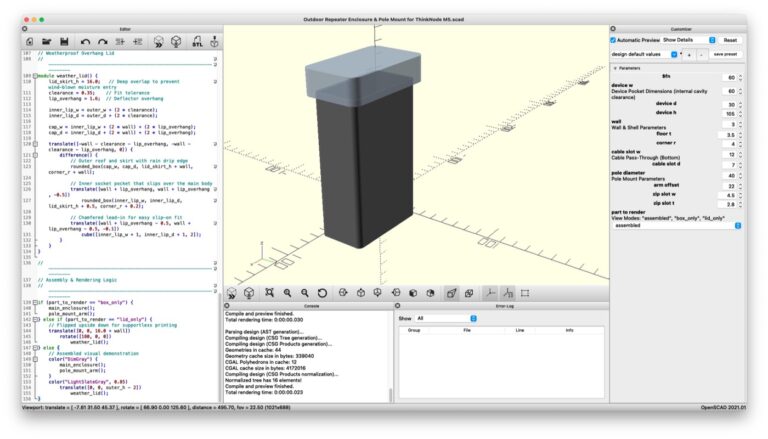Viewport: 768px width, 439px height.
Task: Open the design default values preset dropdown
Action: click(644, 54)
